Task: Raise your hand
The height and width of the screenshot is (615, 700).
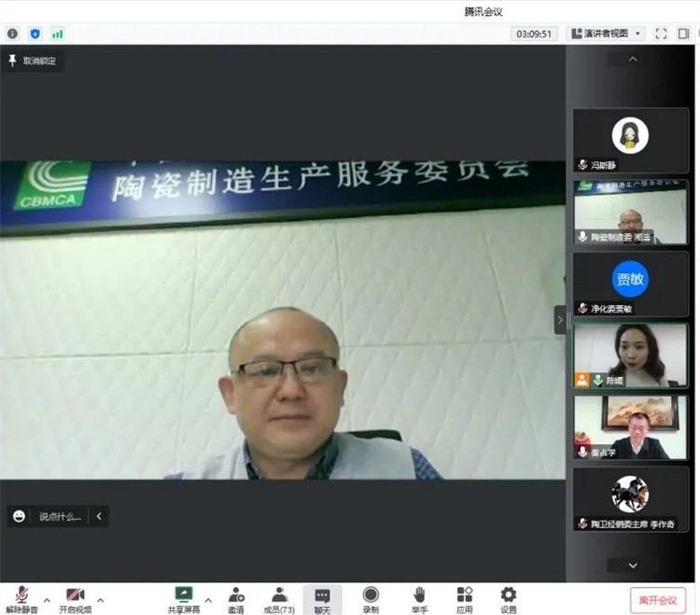Action: [419, 600]
